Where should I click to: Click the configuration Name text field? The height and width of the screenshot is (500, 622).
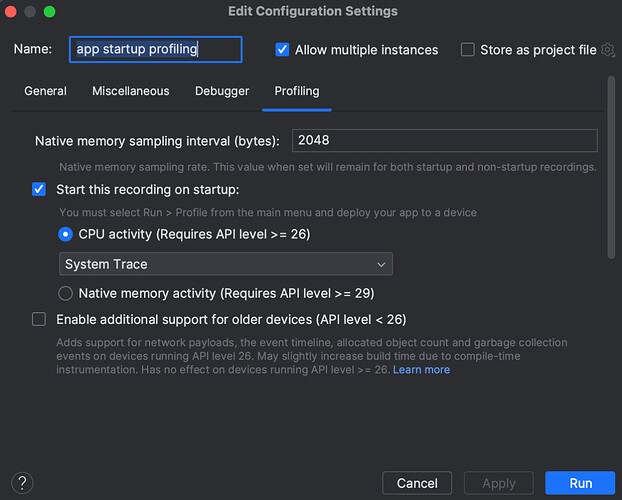click(x=155, y=50)
